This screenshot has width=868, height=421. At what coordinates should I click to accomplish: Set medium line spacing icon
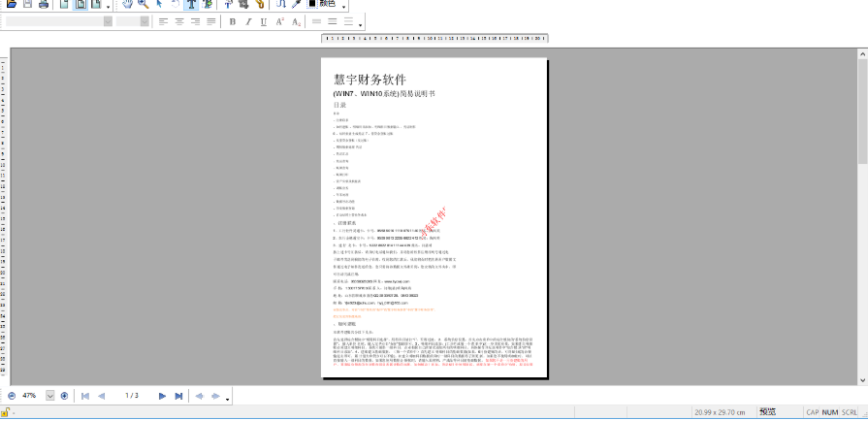[333, 21]
